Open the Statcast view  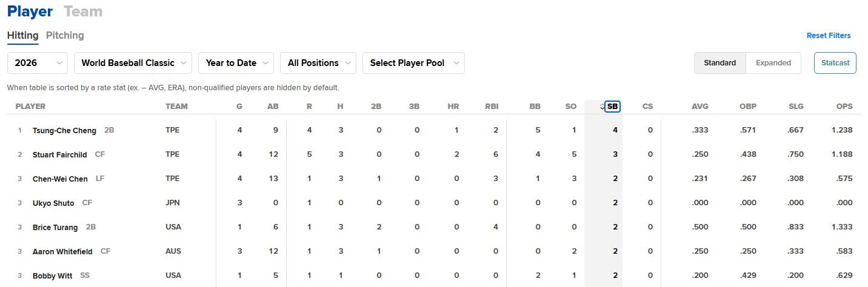(x=835, y=63)
